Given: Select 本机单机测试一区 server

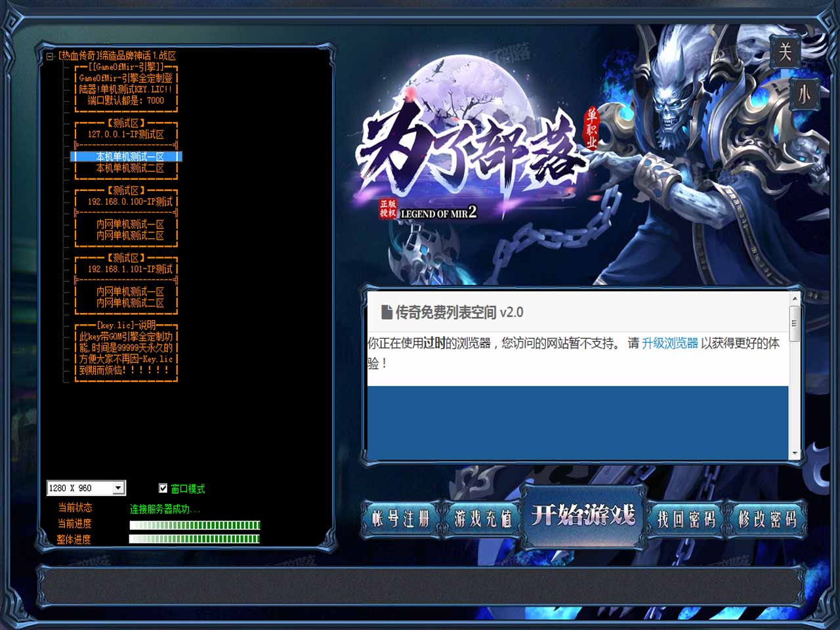Looking at the screenshot, I should pyautogui.click(x=129, y=157).
